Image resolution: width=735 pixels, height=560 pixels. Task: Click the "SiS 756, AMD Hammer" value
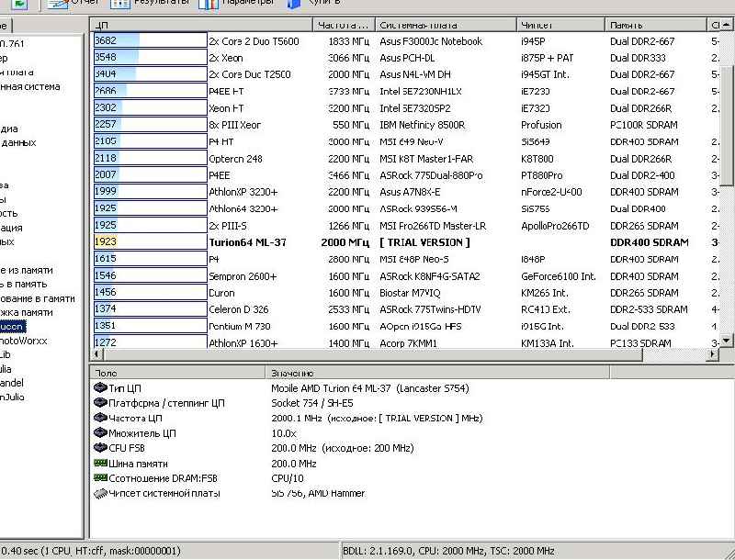318,493
